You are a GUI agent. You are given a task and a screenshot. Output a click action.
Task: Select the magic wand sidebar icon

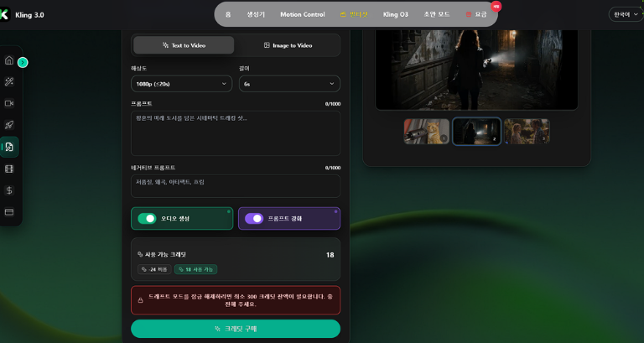(9, 81)
